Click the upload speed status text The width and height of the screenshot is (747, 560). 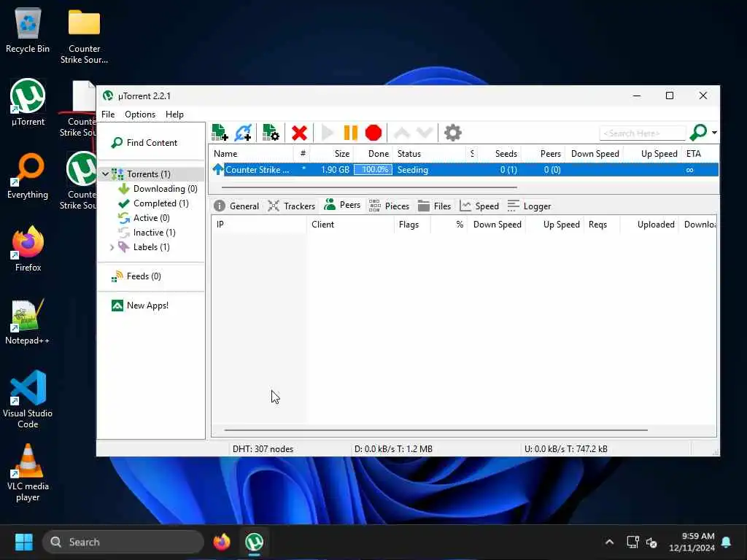(x=565, y=449)
